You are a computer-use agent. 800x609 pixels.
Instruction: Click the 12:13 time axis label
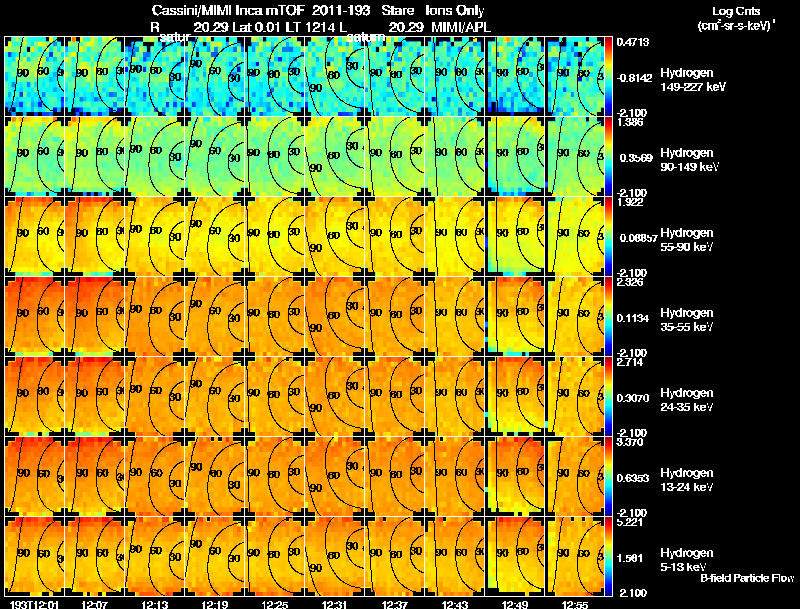click(x=154, y=604)
